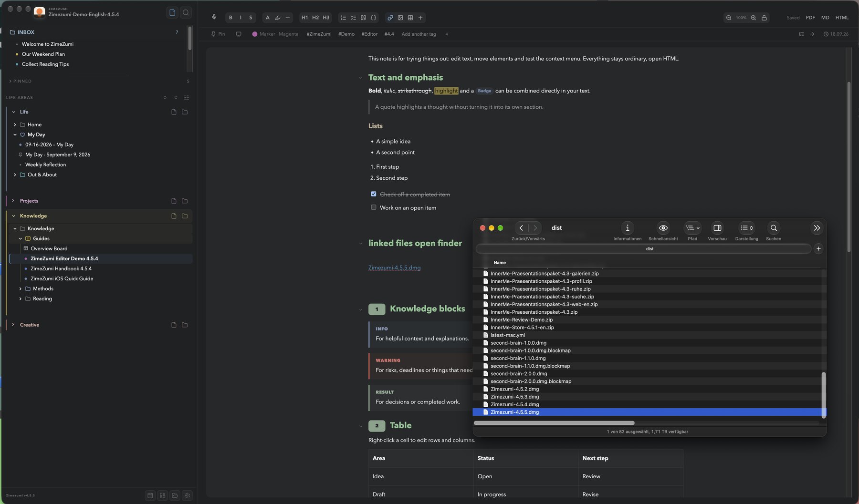Apply bold with the B button
The image size is (859, 504).
pos(230,18)
